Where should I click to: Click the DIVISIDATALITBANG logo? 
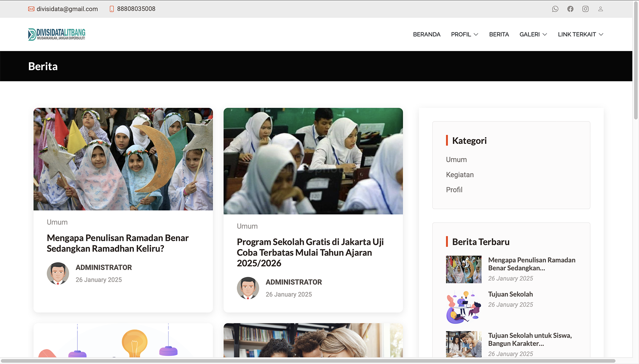tap(56, 34)
